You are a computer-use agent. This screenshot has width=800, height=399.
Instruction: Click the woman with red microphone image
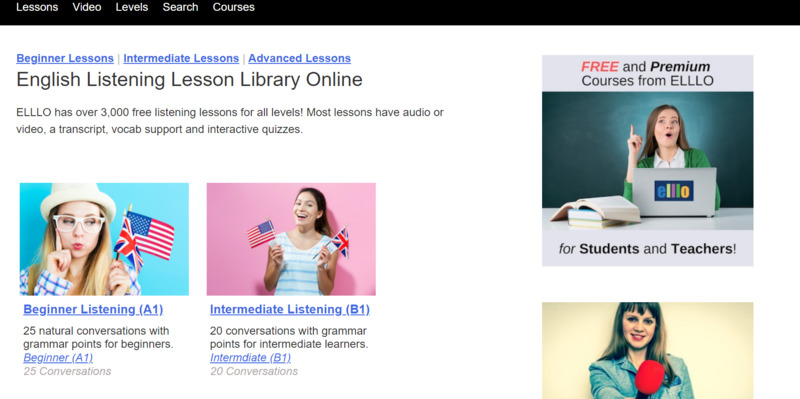(x=647, y=351)
